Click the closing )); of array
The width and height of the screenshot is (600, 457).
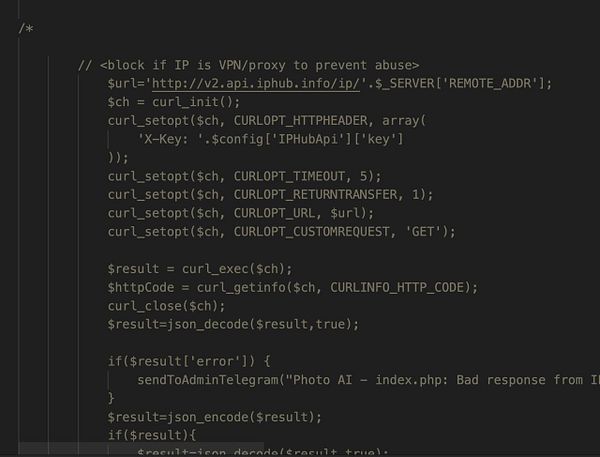coord(118,158)
